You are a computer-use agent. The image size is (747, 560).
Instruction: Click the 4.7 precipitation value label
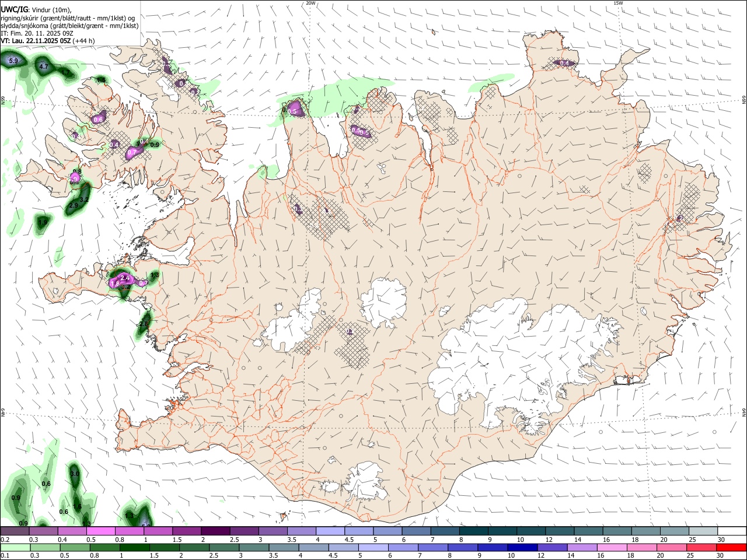(x=44, y=66)
